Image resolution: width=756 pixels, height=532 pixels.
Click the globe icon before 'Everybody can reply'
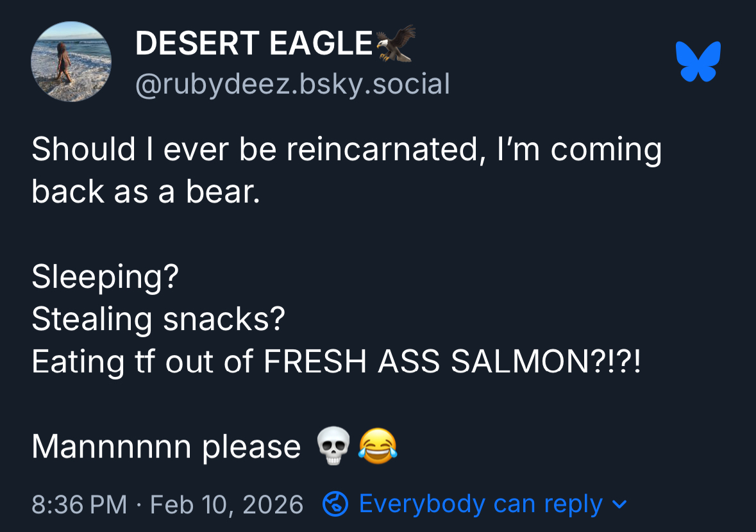coord(335,504)
